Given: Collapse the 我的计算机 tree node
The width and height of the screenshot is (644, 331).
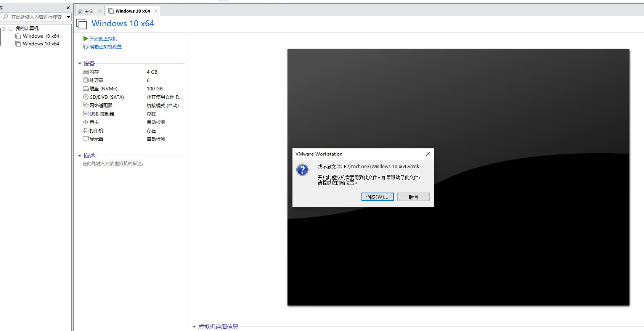Looking at the screenshot, I should (3, 29).
